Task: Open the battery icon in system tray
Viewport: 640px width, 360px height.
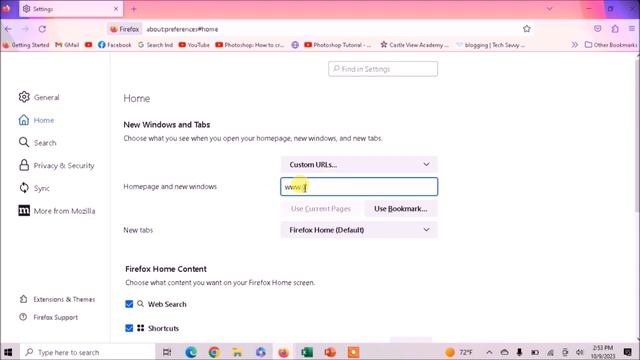Action: click(535, 352)
